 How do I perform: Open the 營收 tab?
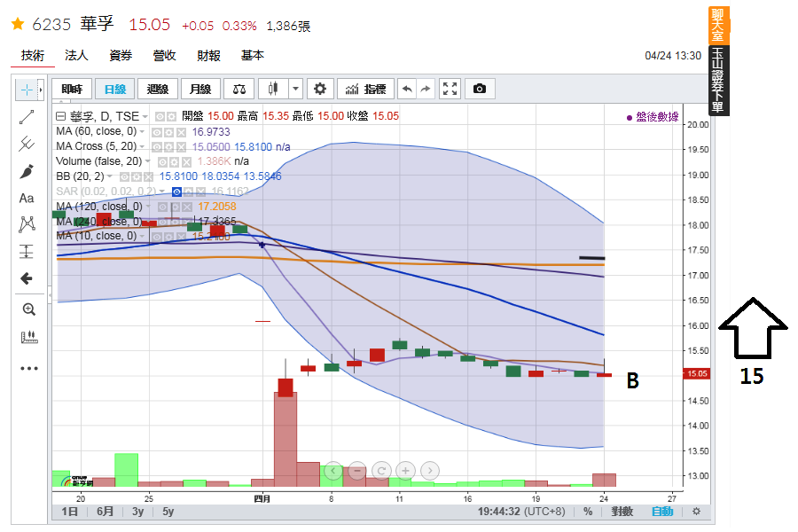click(164, 55)
